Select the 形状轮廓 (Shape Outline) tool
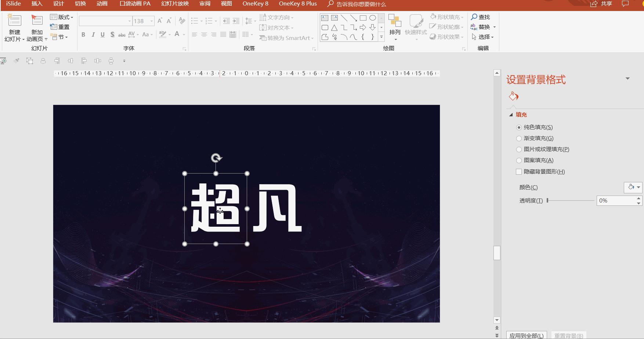Viewport: 644px width, 339px height. tap(445, 26)
